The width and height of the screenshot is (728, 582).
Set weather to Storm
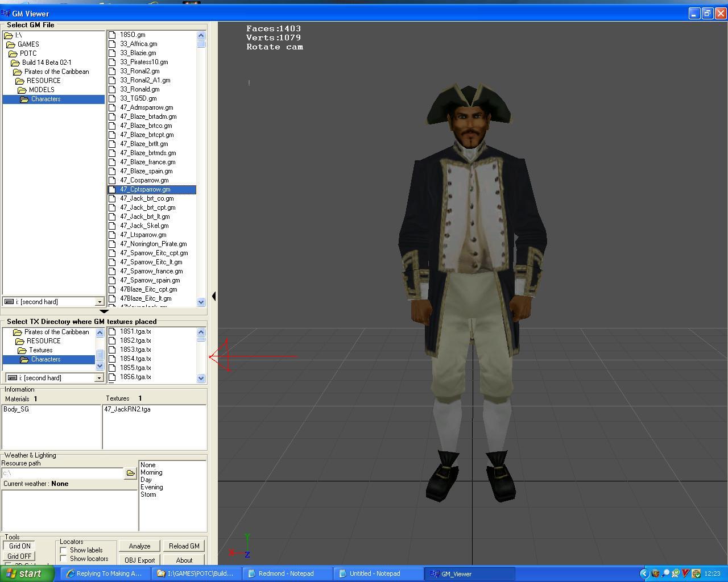pyautogui.click(x=148, y=494)
